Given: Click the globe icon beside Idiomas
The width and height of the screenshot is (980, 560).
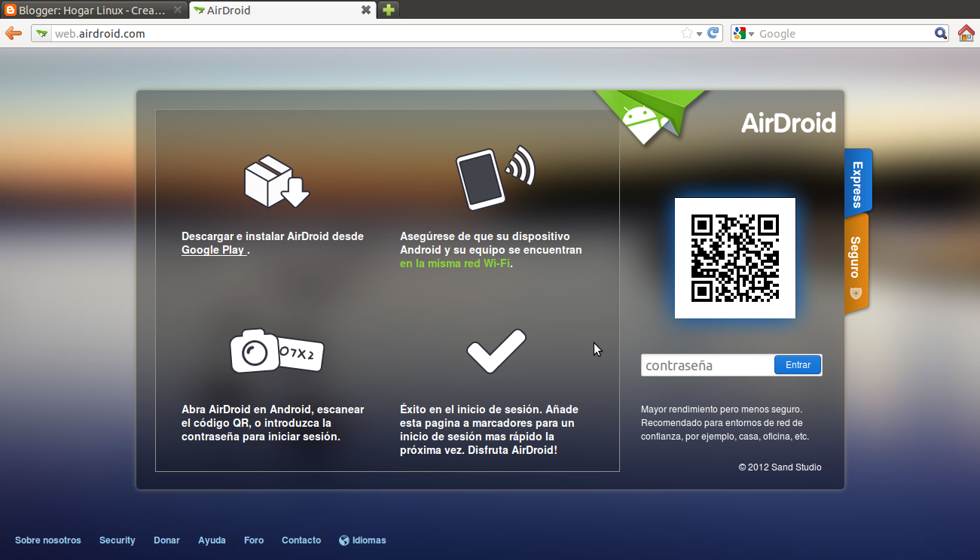Looking at the screenshot, I should point(344,540).
